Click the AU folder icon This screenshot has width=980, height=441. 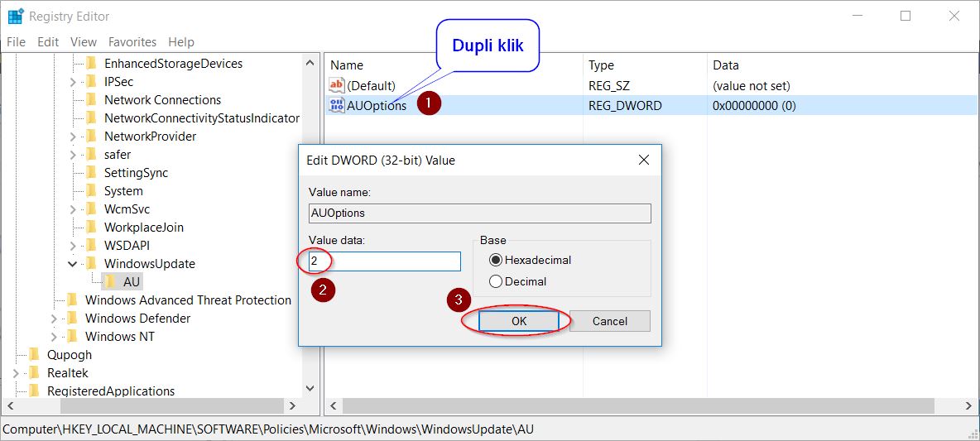111,281
